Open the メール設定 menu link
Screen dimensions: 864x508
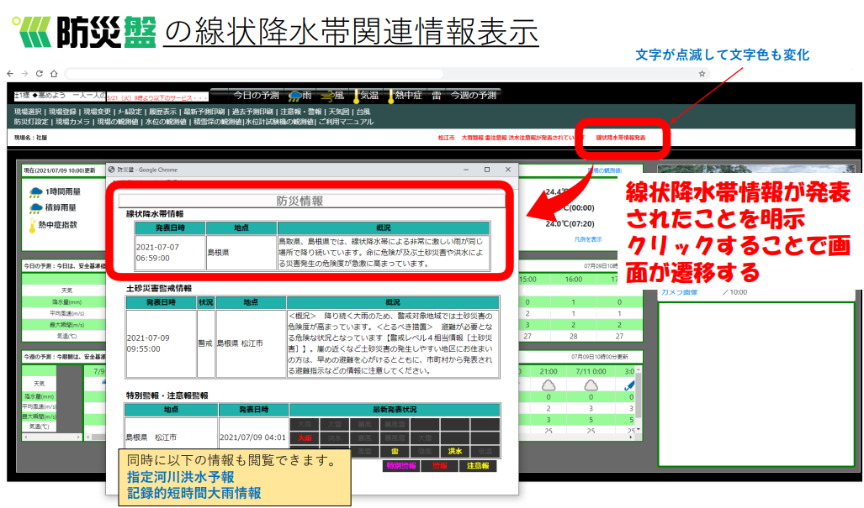coord(129,112)
